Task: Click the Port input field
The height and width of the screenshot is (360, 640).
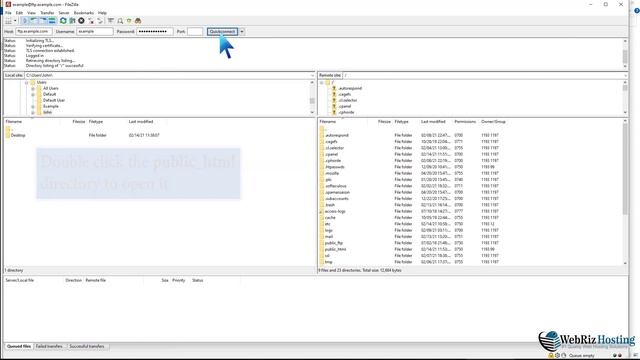Action: tap(195, 31)
